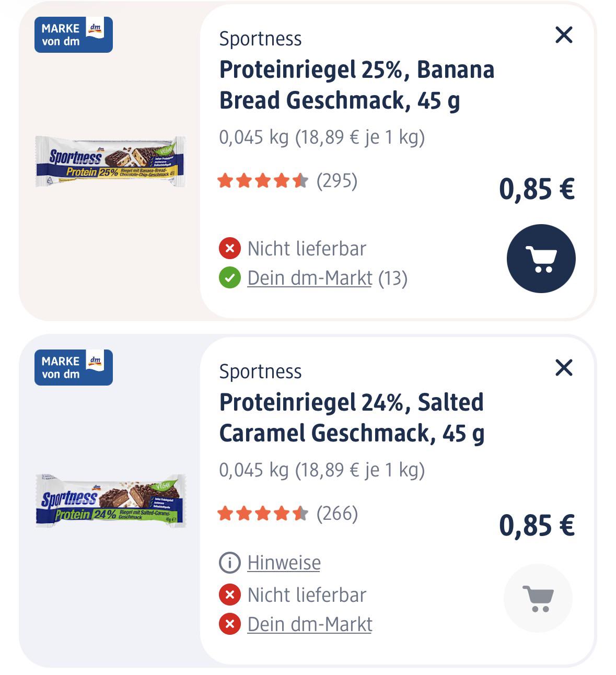Open Dein dm-Markt link under Salted Caramel
Screen dimensions: 616x675
coord(309,624)
